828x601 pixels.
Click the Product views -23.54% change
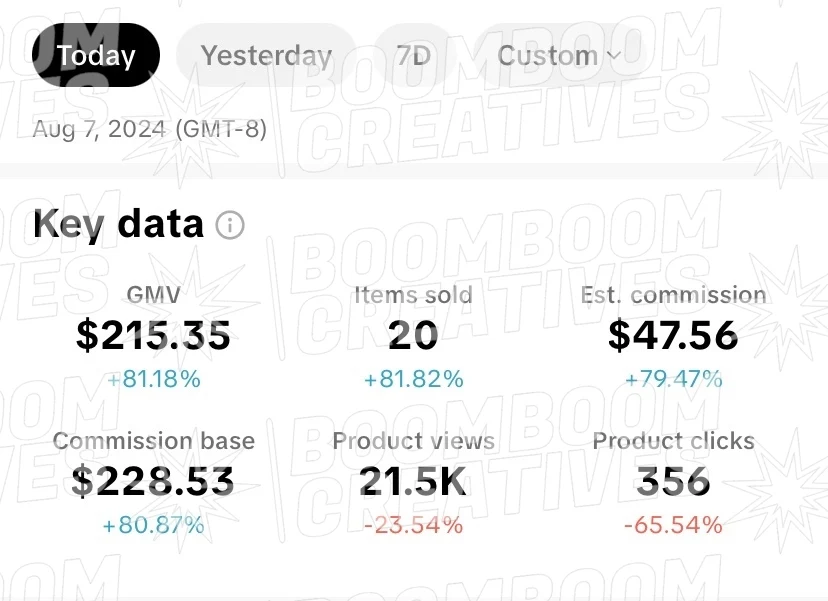click(x=413, y=525)
